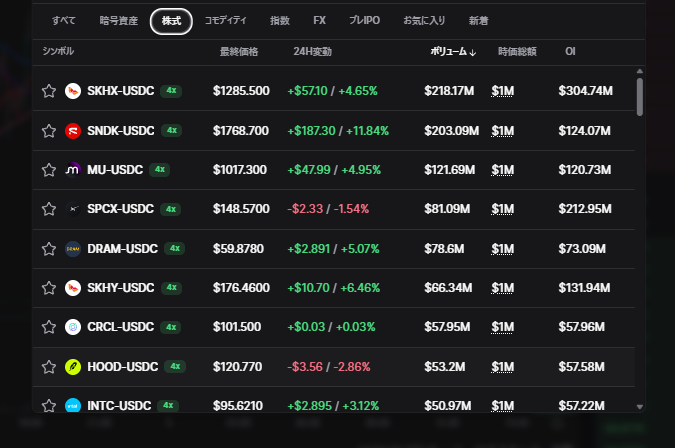Favorite SNDK-USDC with its star icon
Image resolution: width=675 pixels, height=448 pixels.
point(49,131)
